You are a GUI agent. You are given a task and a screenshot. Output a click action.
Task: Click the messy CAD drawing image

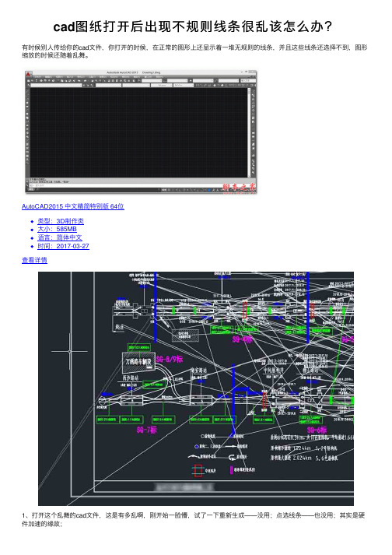tap(196, 388)
